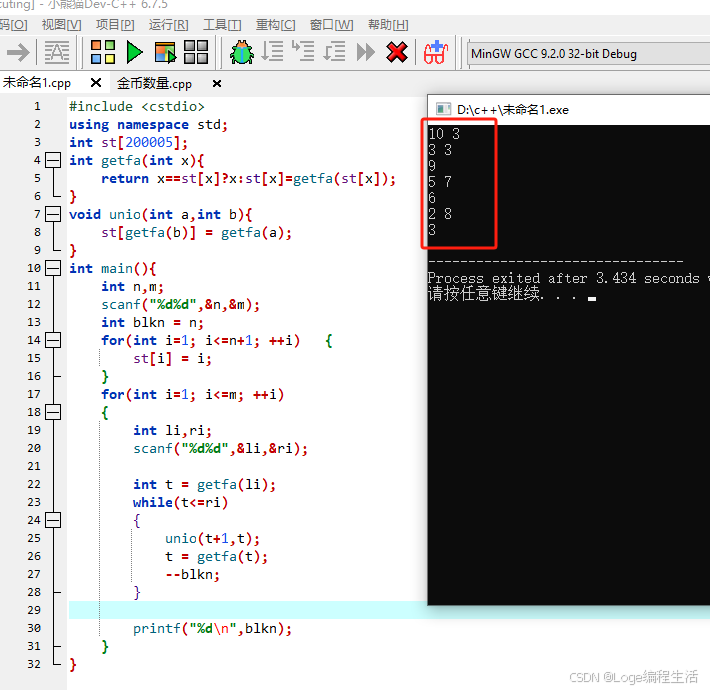The height and width of the screenshot is (690, 710).
Task: Click 'Process exited after' text in console
Action: [x=509, y=278]
